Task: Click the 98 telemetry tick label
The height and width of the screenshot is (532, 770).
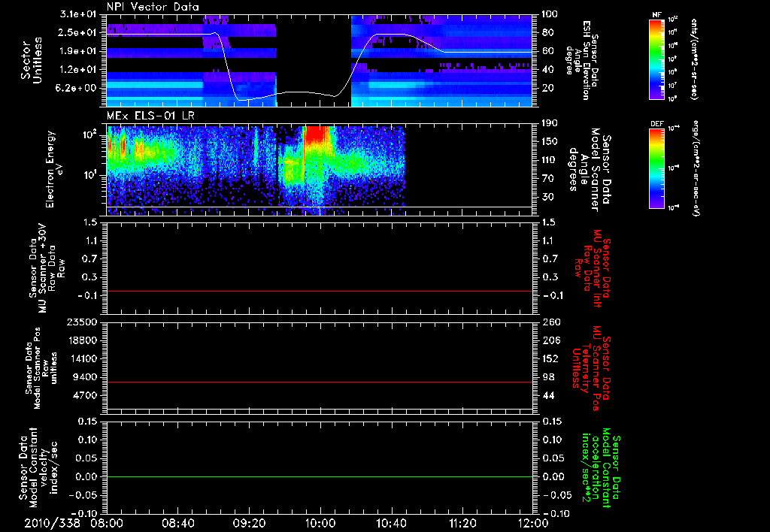Action: tap(548, 377)
